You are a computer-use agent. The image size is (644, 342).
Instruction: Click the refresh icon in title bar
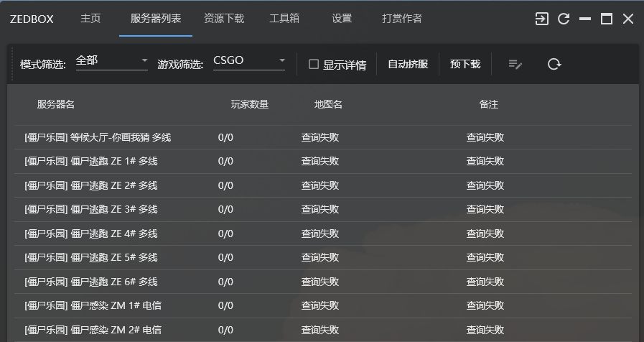point(564,19)
